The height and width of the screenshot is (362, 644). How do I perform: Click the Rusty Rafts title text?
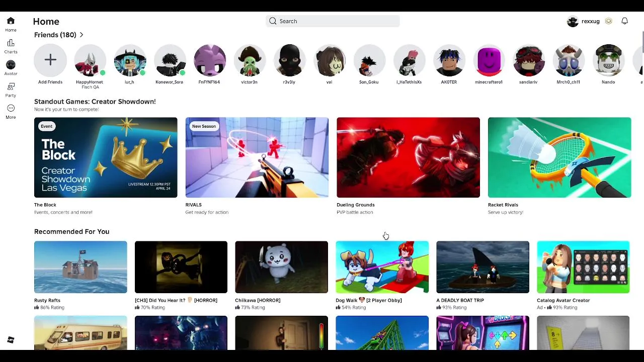tap(47, 300)
